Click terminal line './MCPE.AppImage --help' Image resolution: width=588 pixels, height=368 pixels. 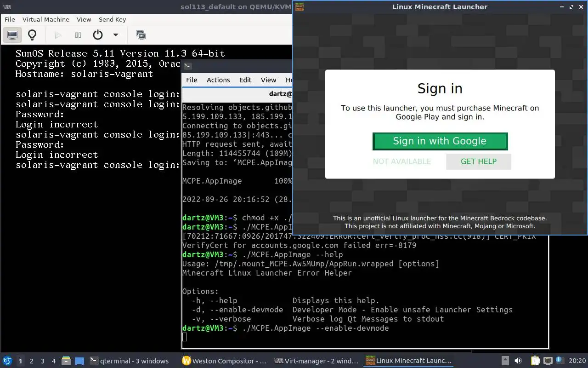292,254
